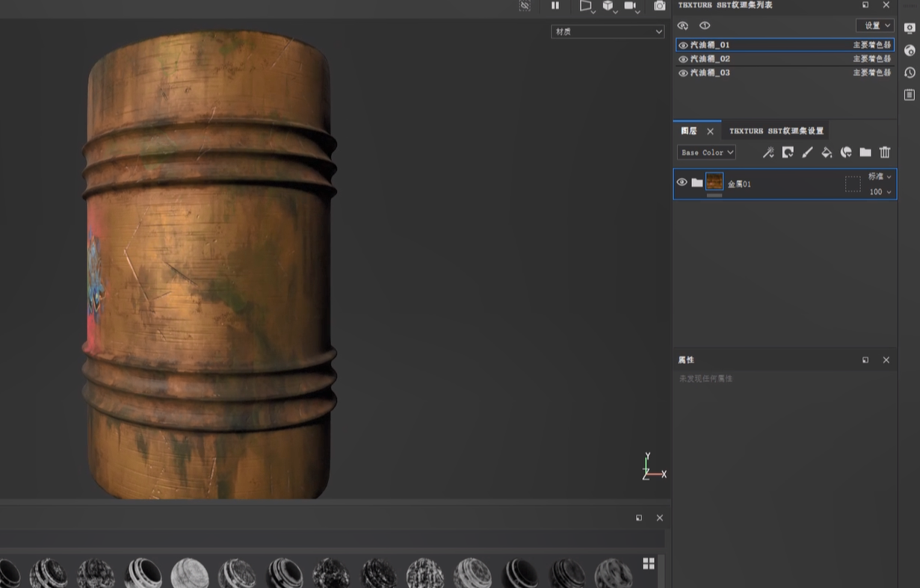Screen dimensions: 920x588
Task: Toggle visibility of texture set 汽油桶_02
Action: (683, 59)
